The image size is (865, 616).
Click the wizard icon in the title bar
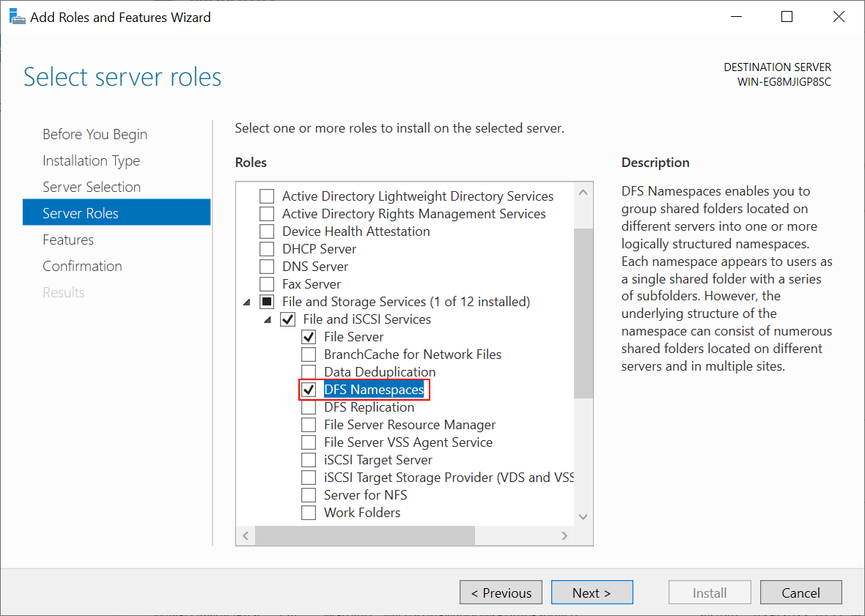click(x=16, y=17)
